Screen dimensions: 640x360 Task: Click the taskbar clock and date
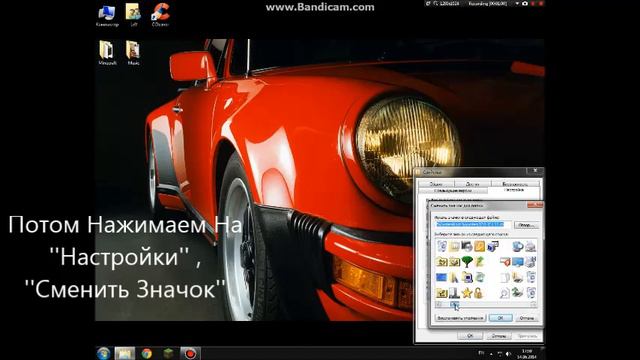(527, 354)
